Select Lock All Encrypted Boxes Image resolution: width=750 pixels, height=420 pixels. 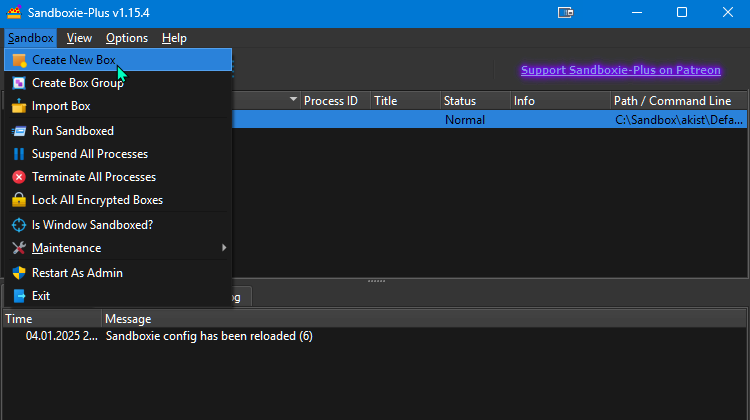(118, 199)
